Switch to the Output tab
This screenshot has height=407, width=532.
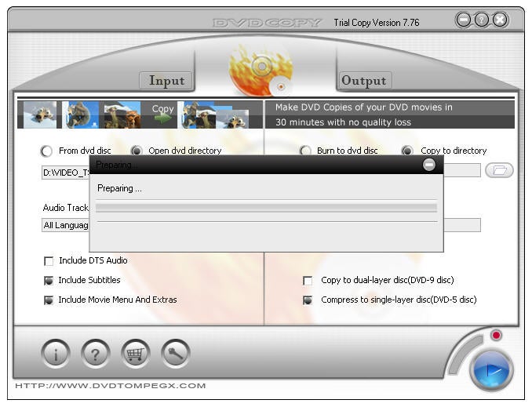tap(364, 81)
